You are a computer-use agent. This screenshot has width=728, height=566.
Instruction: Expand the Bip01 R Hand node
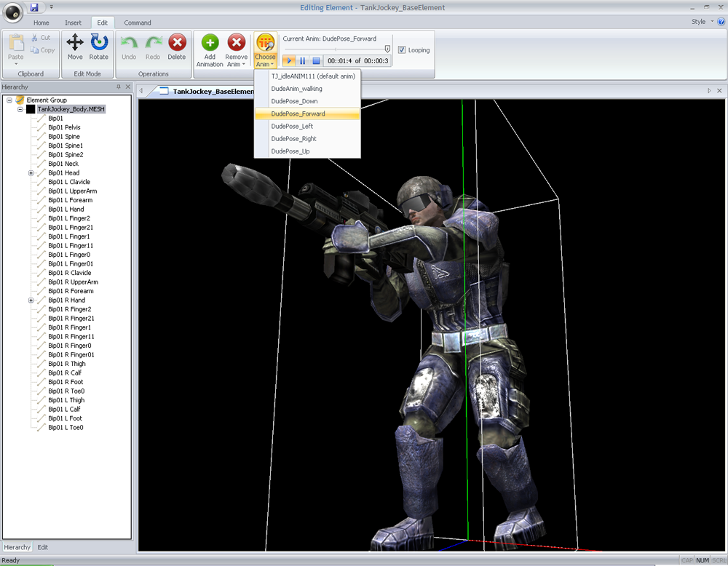click(31, 300)
